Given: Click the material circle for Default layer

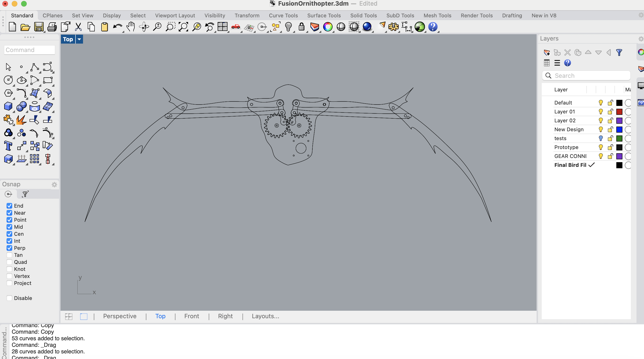Looking at the screenshot, I should (x=628, y=103).
